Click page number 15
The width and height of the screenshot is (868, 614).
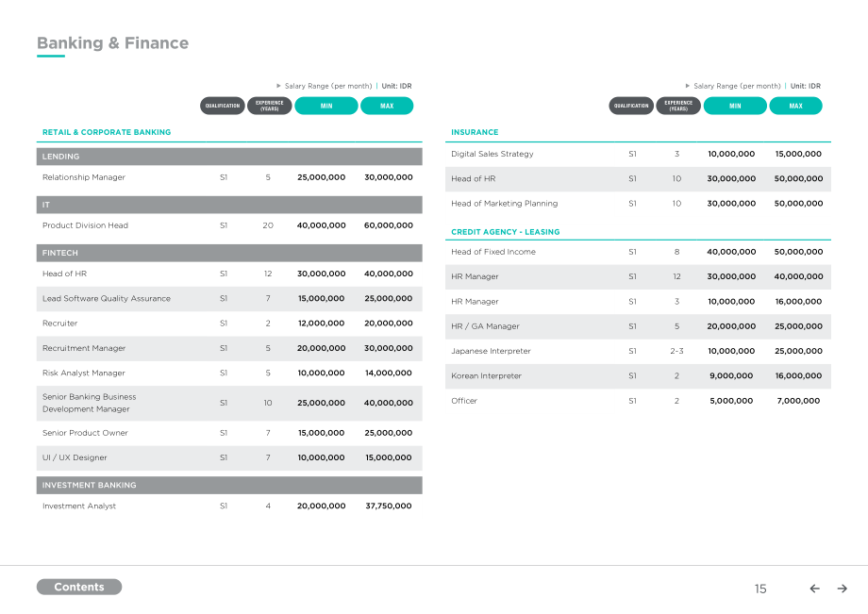[x=760, y=589]
